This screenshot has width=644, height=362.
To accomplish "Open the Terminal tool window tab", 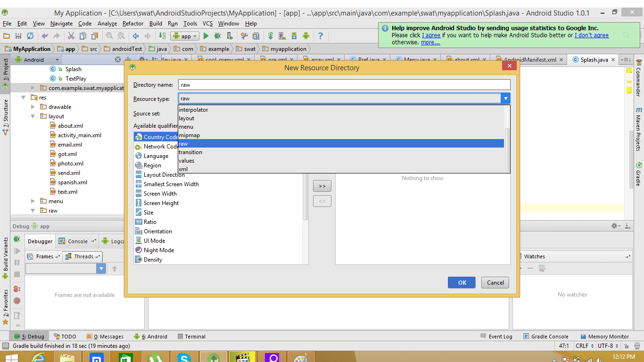I will tap(191, 337).
